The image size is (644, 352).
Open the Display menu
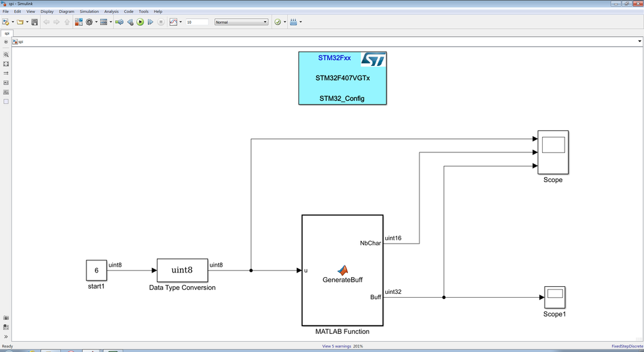coord(47,12)
